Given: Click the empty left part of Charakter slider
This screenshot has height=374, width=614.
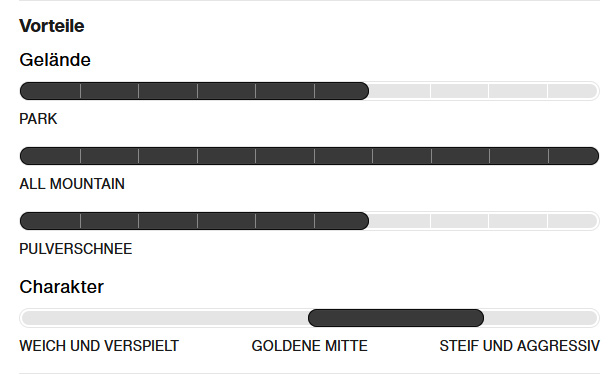Looking at the screenshot, I should (164, 318).
